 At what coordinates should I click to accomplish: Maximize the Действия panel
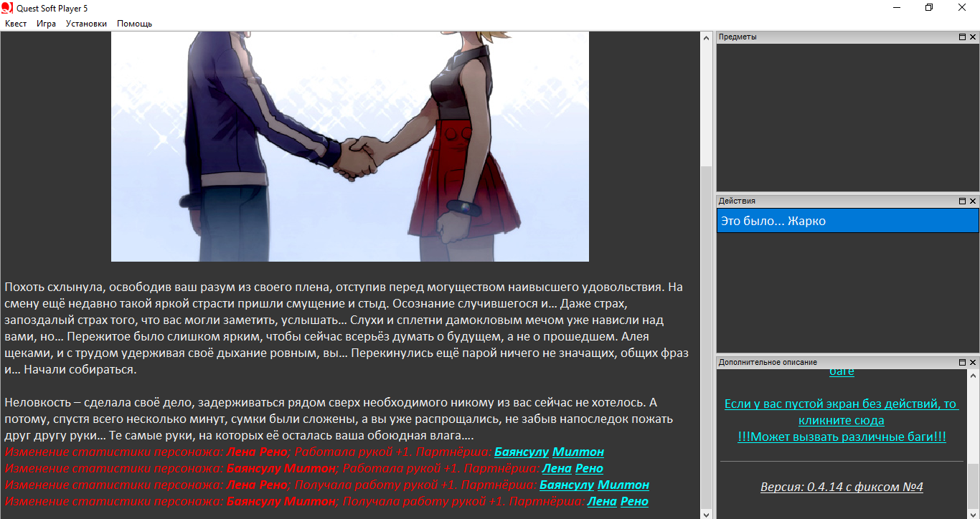pyautogui.click(x=962, y=201)
